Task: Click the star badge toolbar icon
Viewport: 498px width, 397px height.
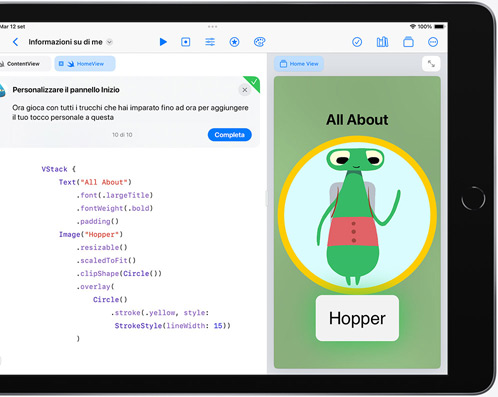Action: click(234, 42)
